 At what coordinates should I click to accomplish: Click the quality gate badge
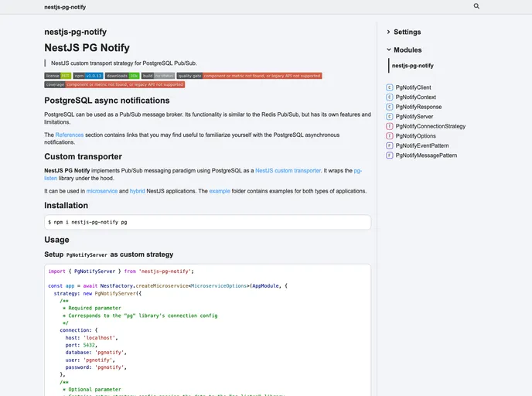(249, 76)
